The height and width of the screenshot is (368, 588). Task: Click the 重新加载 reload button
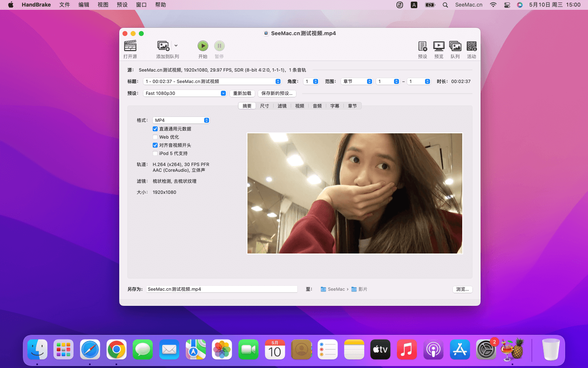(242, 93)
